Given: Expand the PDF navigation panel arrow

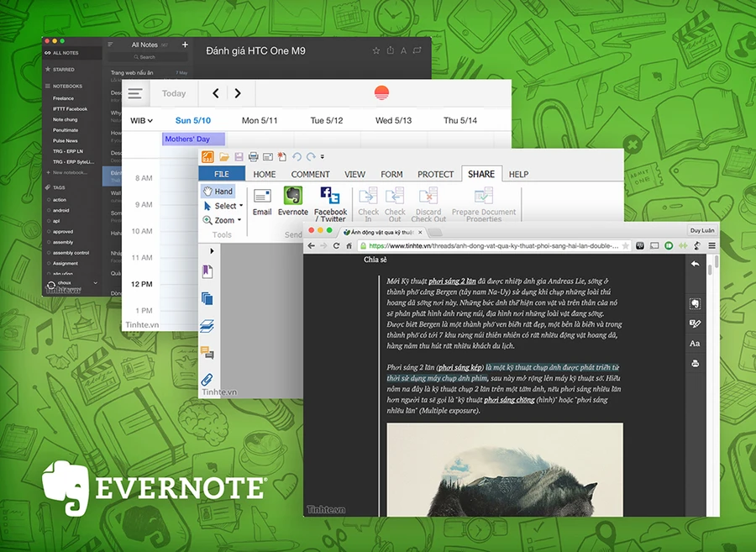Looking at the screenshot, I should click(x=212, y=250).
